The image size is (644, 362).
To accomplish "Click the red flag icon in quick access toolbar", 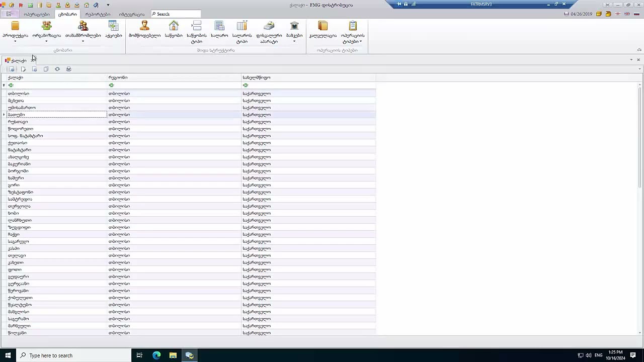I will click(21, 5).
